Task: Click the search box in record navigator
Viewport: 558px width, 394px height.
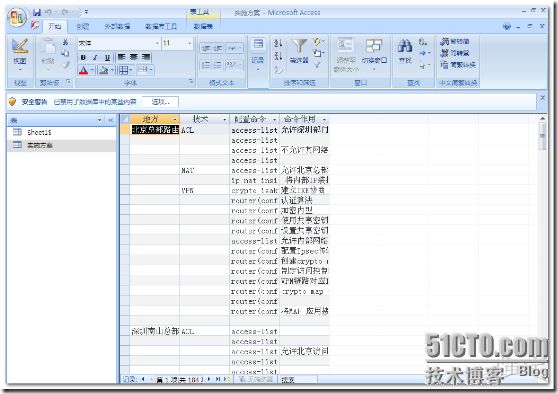Action: pyautogui.click(x=298, y=380)
